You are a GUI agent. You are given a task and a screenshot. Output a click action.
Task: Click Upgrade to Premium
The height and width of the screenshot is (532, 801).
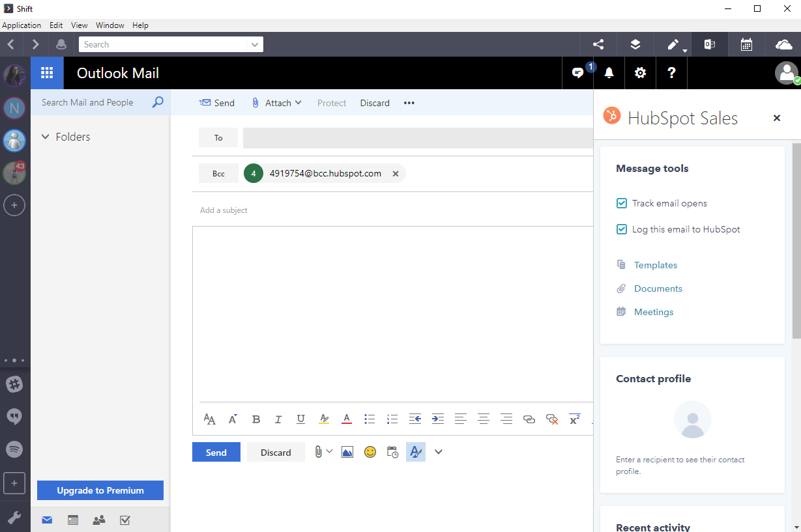(x=100, y=490)
